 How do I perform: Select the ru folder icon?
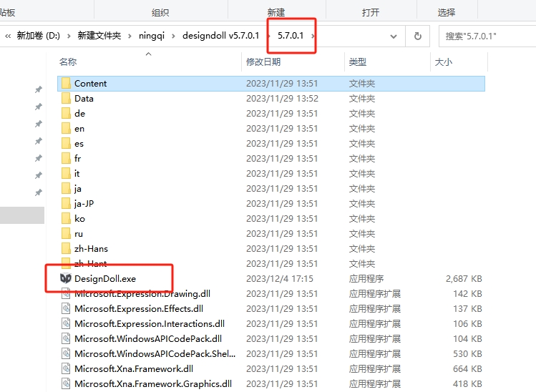click(x=66, y=234)
